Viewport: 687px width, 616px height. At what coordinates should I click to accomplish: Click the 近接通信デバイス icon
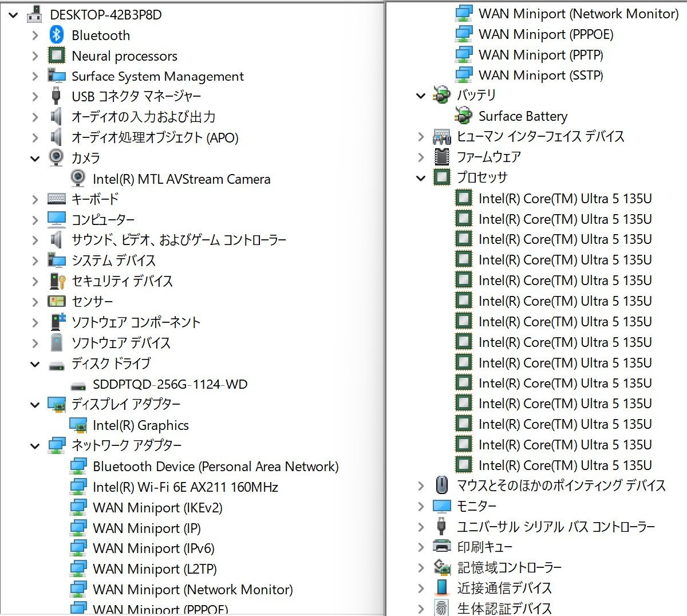441,588
